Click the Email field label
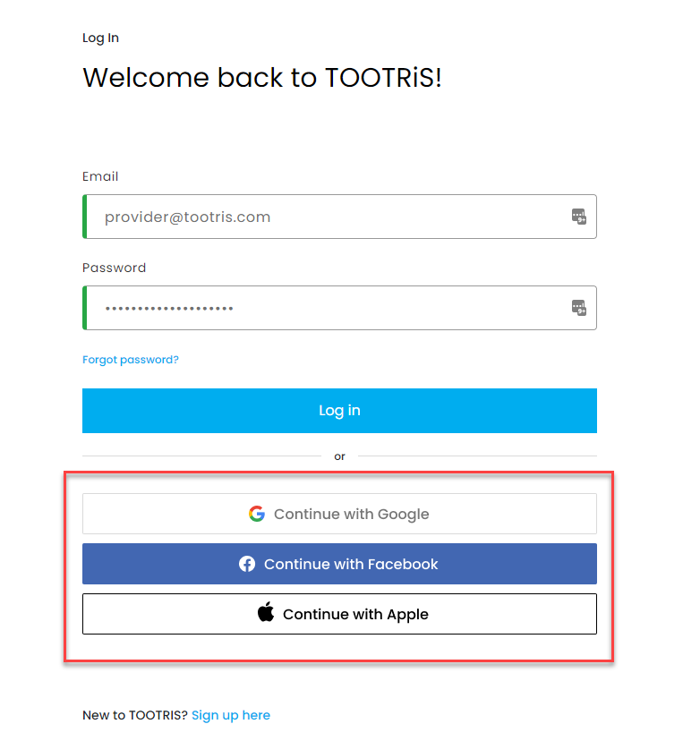This screenshot has width=700, height=741. [x=100, y=176]
